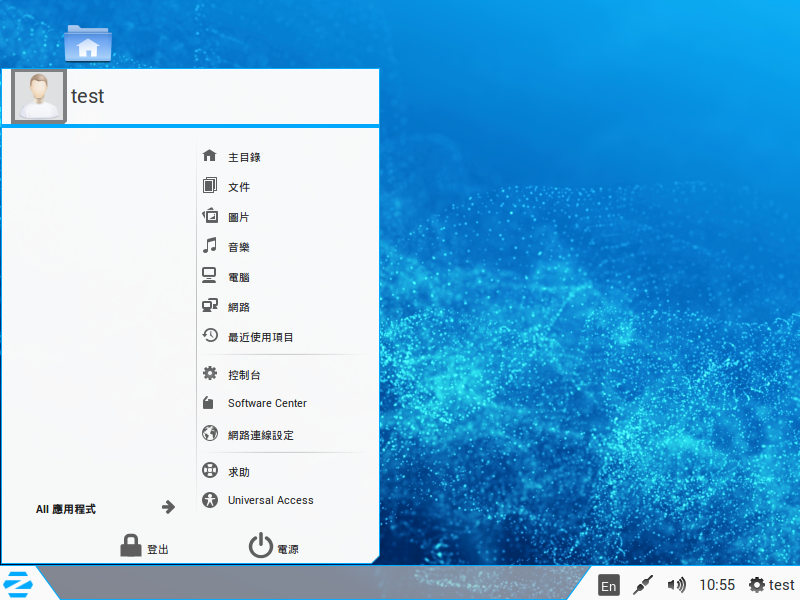The width and height of the screenshot is (800, 600).
Task: Click the test username heading
Action: (x=87, y=96)
